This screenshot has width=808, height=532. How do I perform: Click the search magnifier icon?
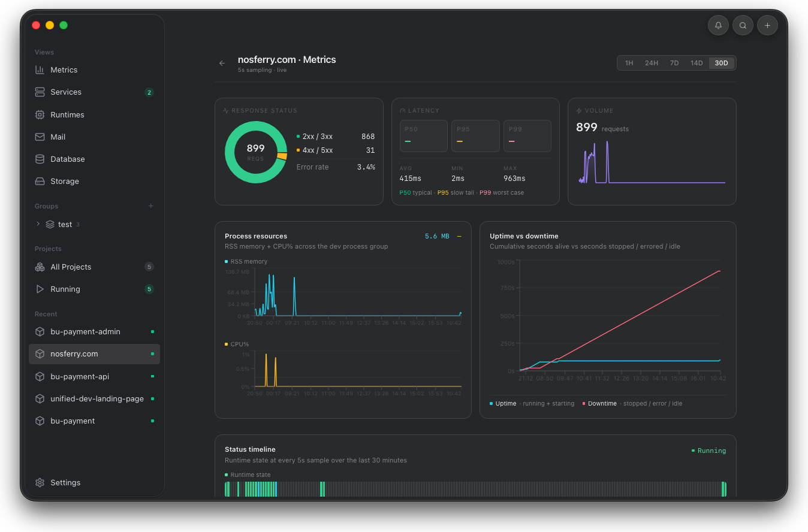pyautogui.click(x=743, y=25)
